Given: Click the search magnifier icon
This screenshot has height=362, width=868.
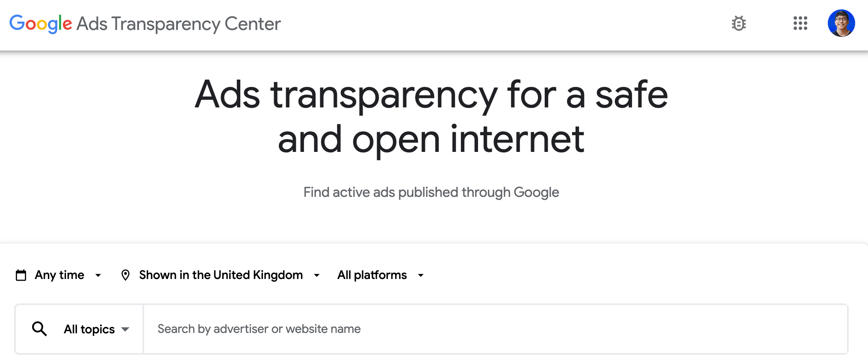Looking at the screenshot, I should point(39,329).
